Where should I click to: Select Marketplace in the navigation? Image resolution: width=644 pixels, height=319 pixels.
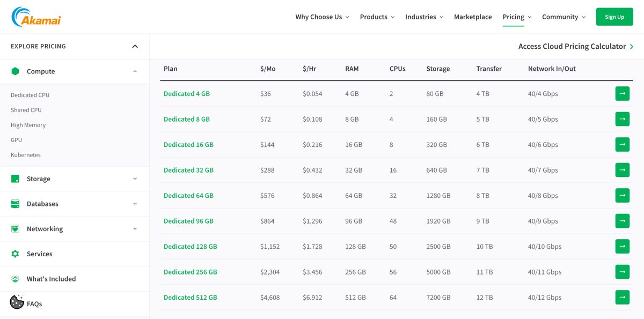pos(473,17)
